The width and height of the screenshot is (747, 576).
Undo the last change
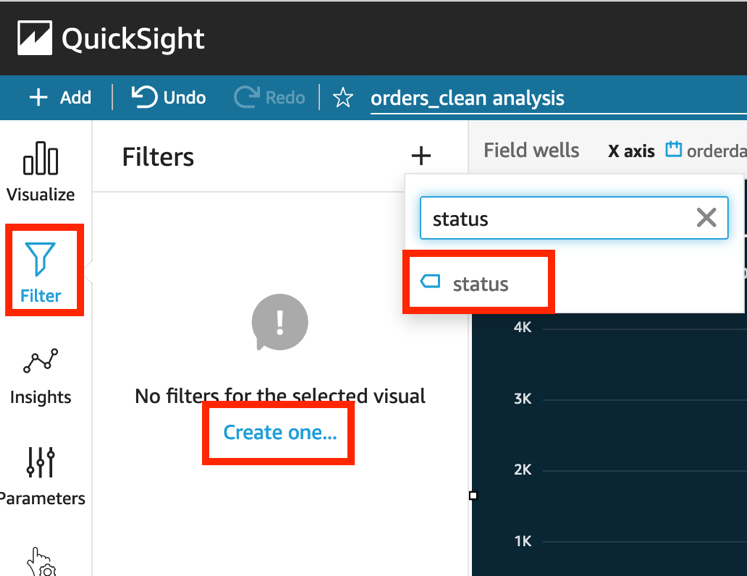click(169, 97)
